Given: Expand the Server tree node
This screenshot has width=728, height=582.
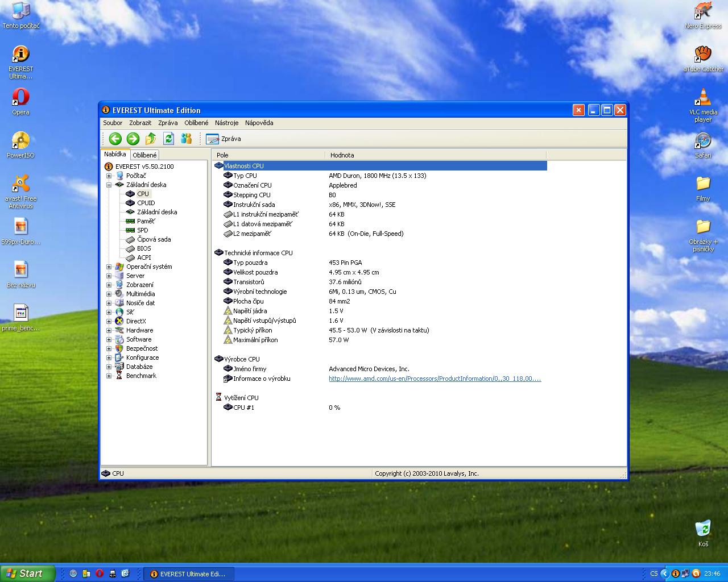Looking at the screenshot, I should (x=109, y=276).
